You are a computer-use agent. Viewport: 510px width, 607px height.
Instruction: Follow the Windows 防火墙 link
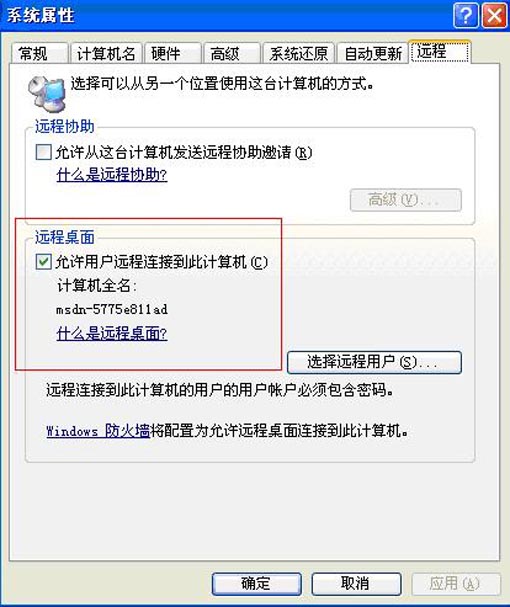(98, 431)
